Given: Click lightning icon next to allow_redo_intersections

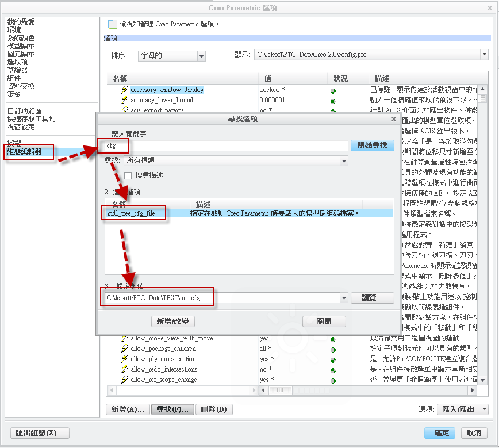Looking at the screenshot, I should click(124, 369).
